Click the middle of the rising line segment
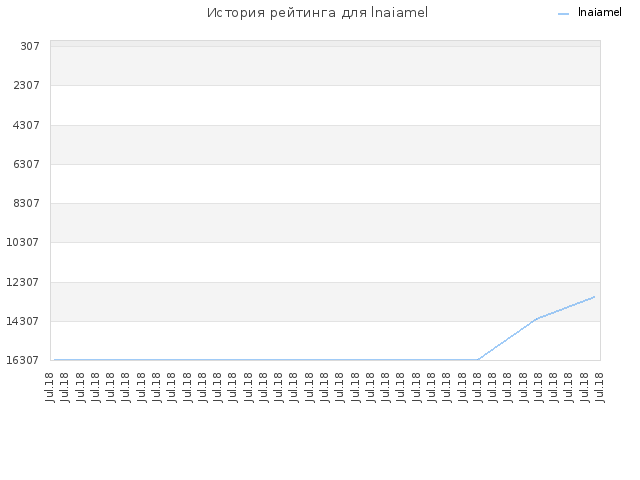640x480 pixels. 507,339
